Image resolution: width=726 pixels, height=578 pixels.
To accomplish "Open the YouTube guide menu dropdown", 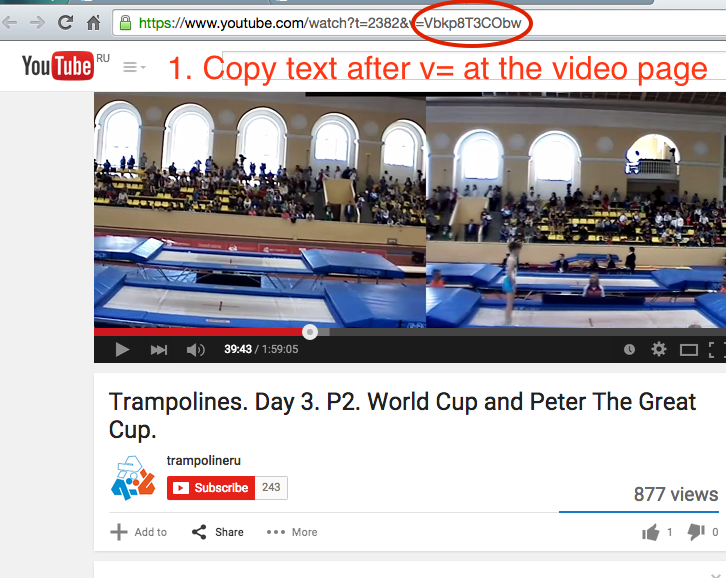I will pos(134,68).
